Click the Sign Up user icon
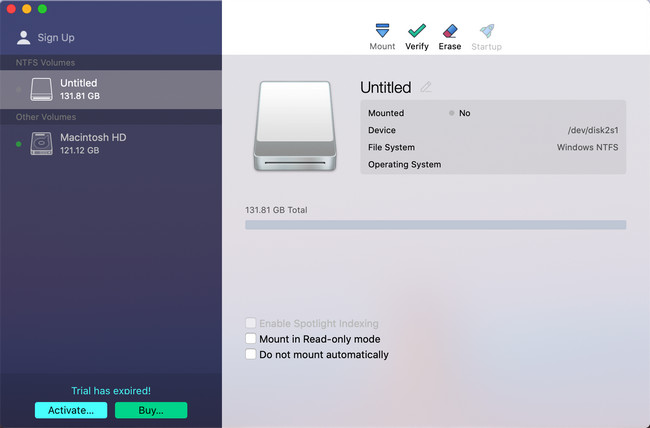 click(x=24, y=37)
